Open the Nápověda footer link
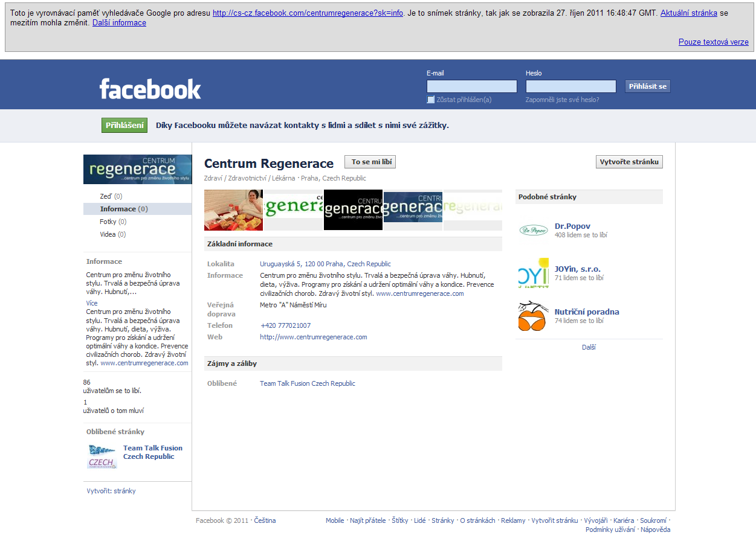 click(x=656, y=530)
